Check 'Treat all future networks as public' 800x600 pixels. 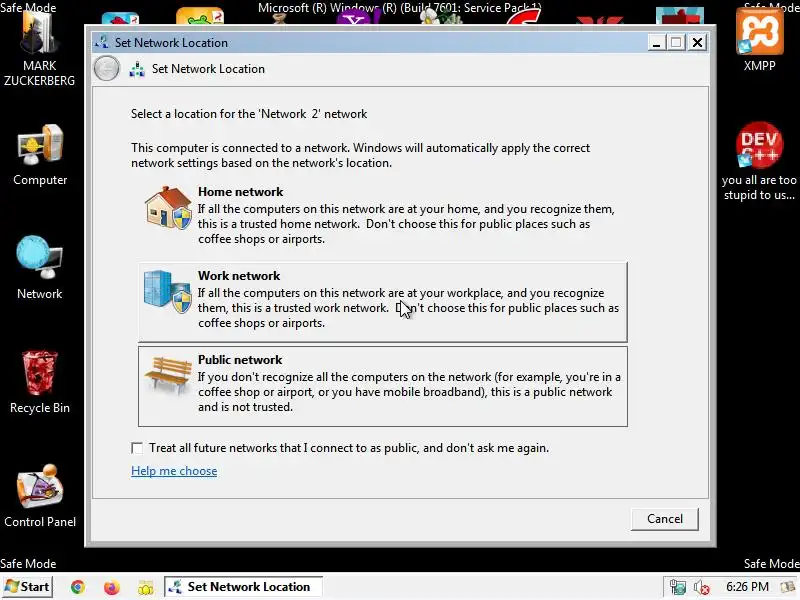tap(137, 448)
